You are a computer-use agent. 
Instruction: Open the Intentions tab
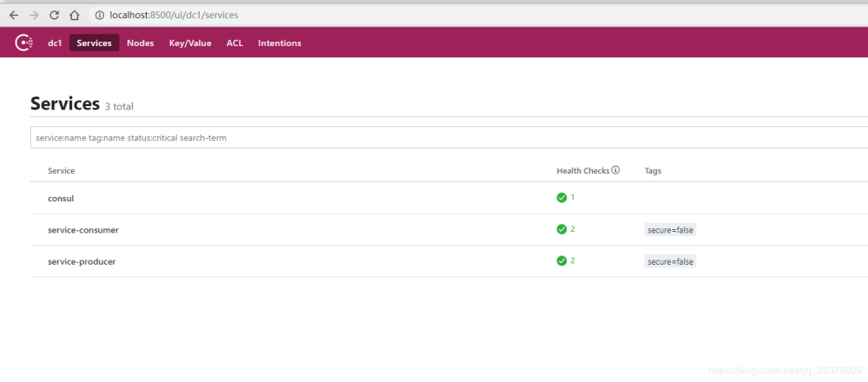279,43
